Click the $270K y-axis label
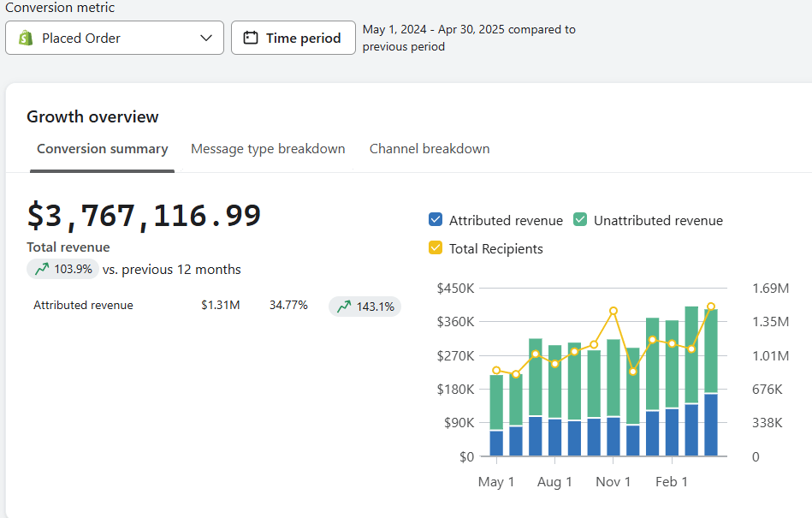Screen dimensions: 812x518 (455, 356)
